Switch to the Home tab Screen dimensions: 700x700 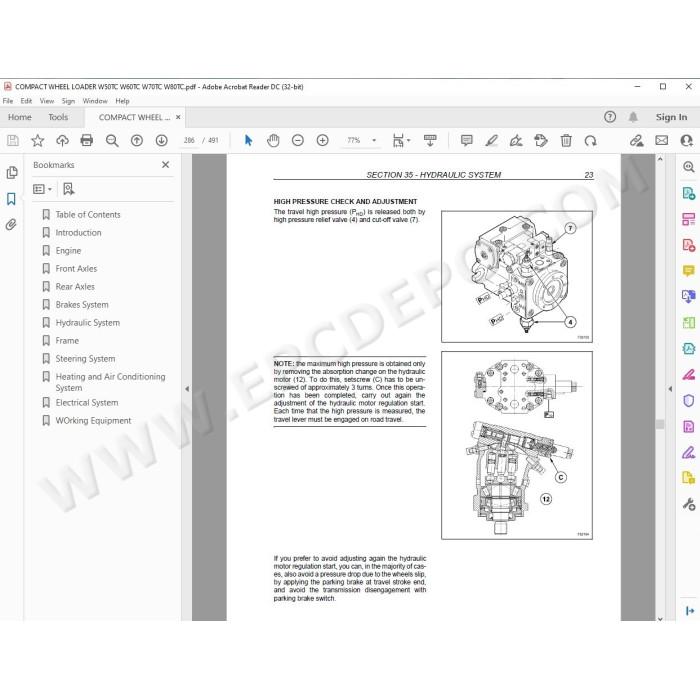tap(20, 117)
